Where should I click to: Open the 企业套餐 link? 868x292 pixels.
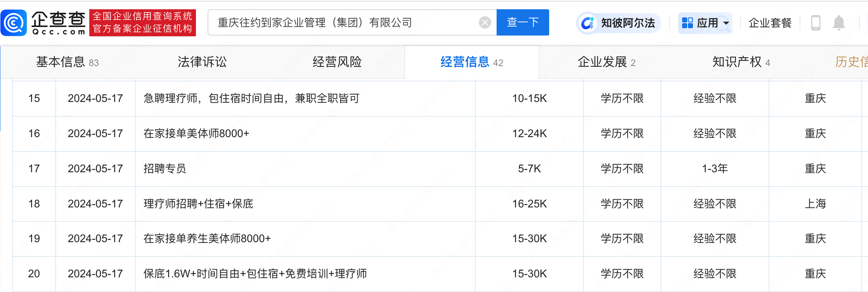770,23
